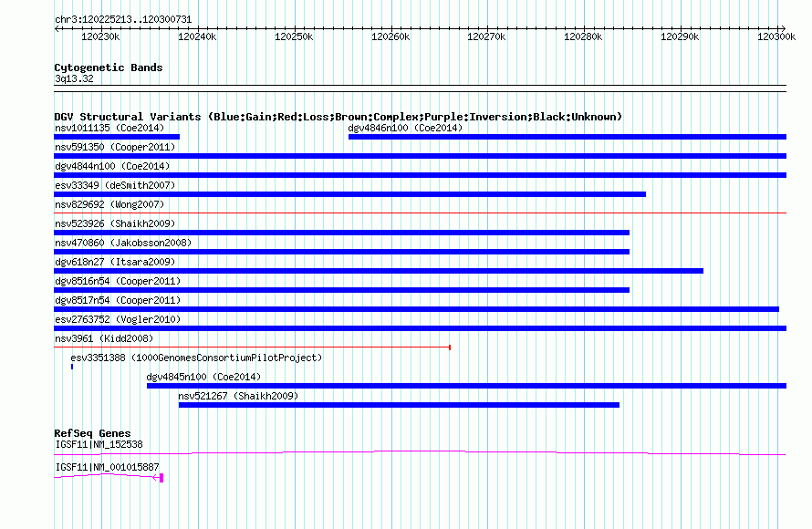Screen dimensions: 812x529
Task: Click the 120230k ruler tick label
Action: tap(100, 36)
